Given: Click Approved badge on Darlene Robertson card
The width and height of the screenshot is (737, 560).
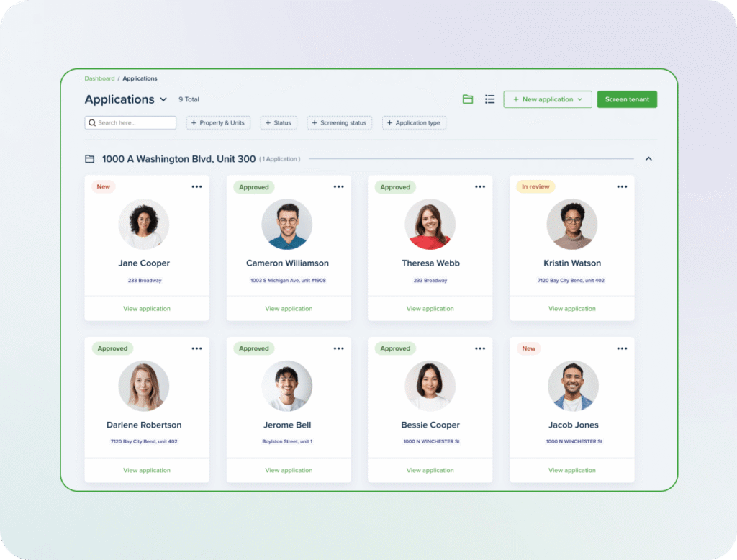Looking at the screenshot, I should pyautogui.click(x=112, y=348).
